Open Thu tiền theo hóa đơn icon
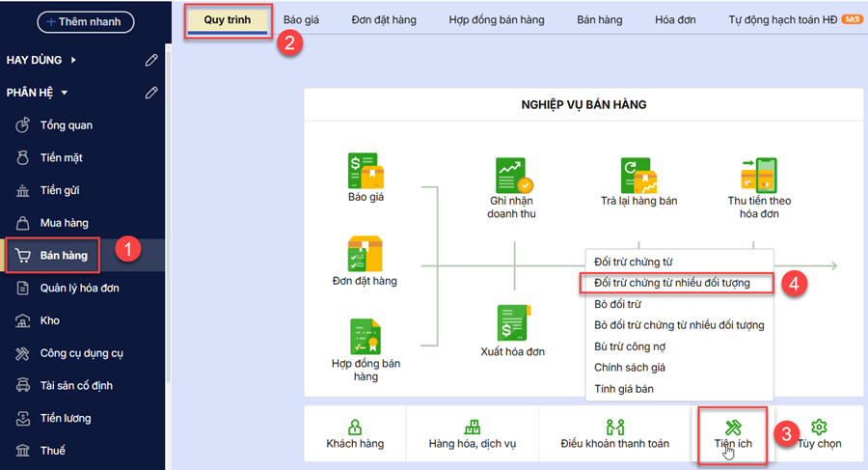 [x=759, y=176]
